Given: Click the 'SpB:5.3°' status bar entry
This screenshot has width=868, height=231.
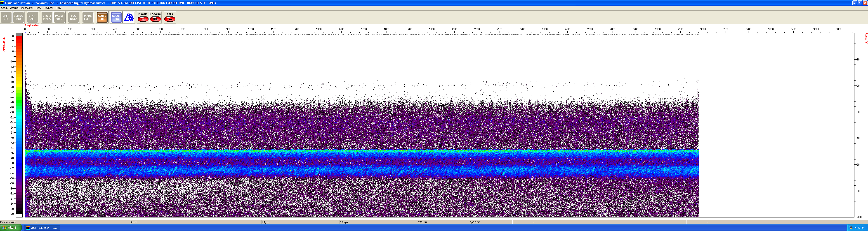Looking at the screenshot, I should click(475, 222).
